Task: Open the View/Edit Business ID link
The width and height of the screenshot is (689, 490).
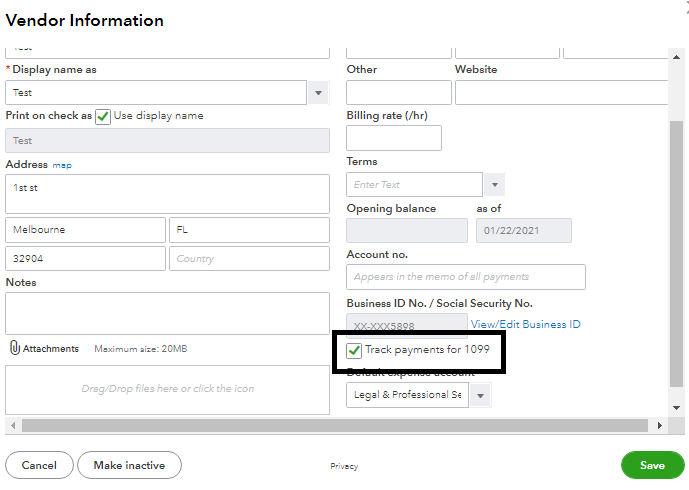Action: 525,324
